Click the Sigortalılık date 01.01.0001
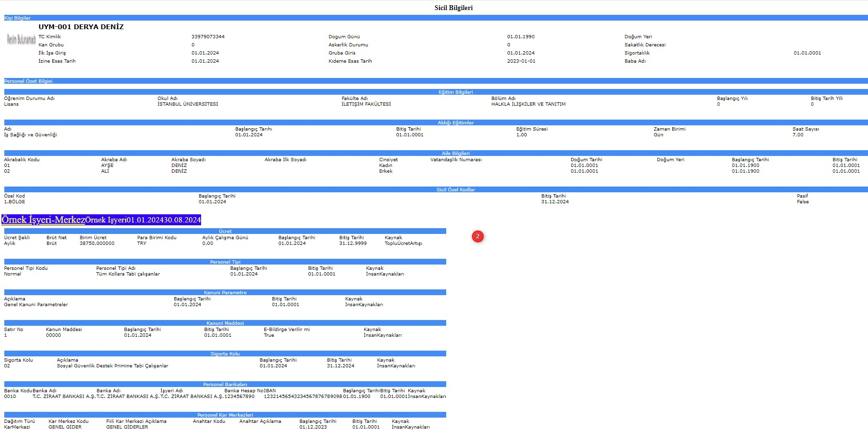The width and height of the screenshot is (868, 431). pyautogui.click(x=807, y=53)
